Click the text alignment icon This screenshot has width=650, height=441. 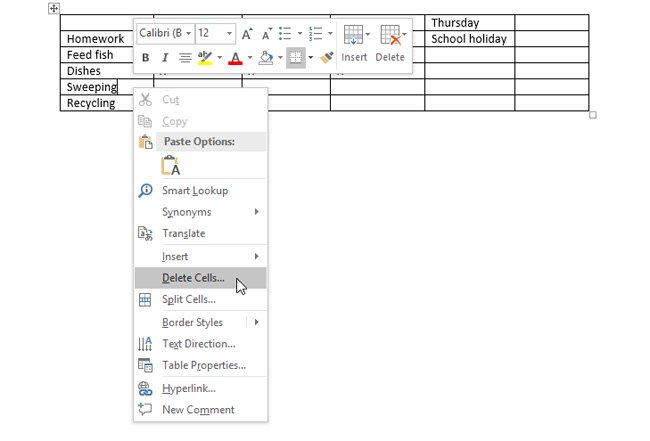pos(184,58)
